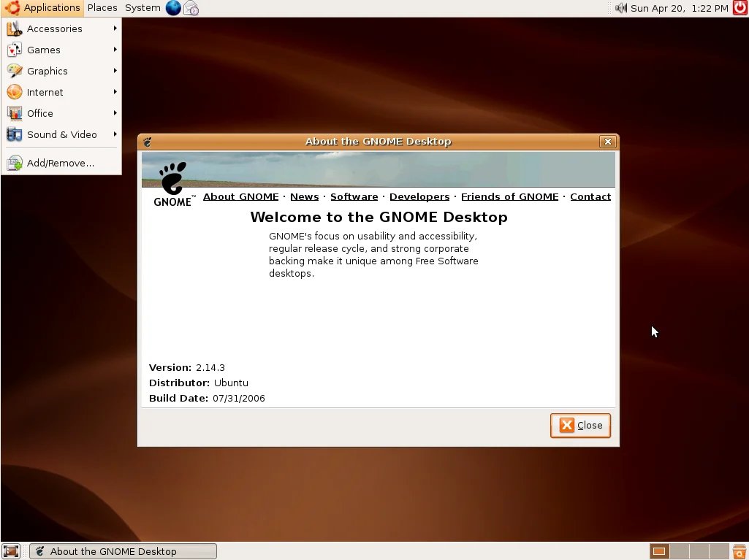This screenshot has width=749, height=560.
Task: Click the Internet globe icon in menu
Action: point(15,92)
